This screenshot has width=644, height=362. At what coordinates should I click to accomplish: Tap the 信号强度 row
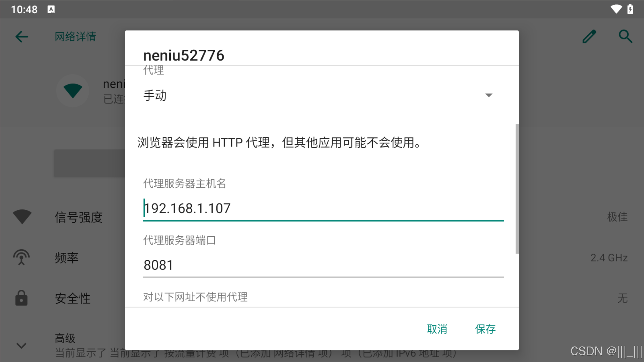(322, 217)
